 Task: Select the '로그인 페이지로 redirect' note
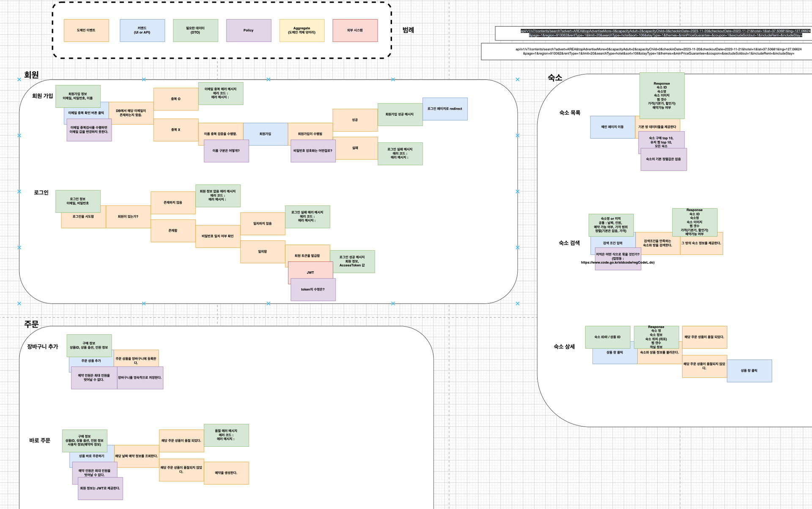pos(445,109)
